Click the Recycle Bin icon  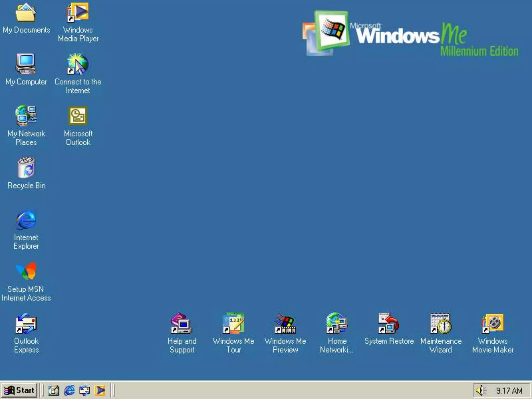pos(26,168)
